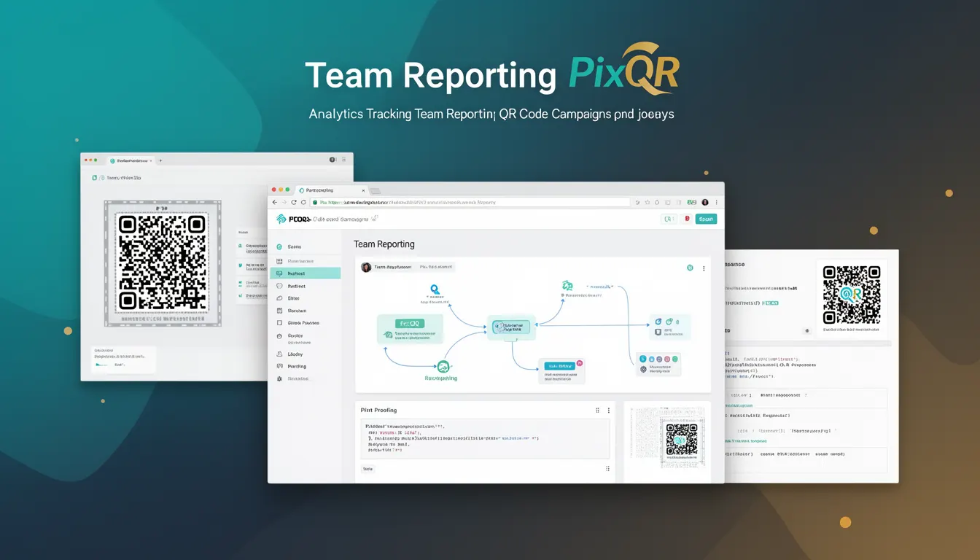Open the three-dot menu on the Print Proofing card
This screenshot has width=980, height=560.
click(608, 411)
